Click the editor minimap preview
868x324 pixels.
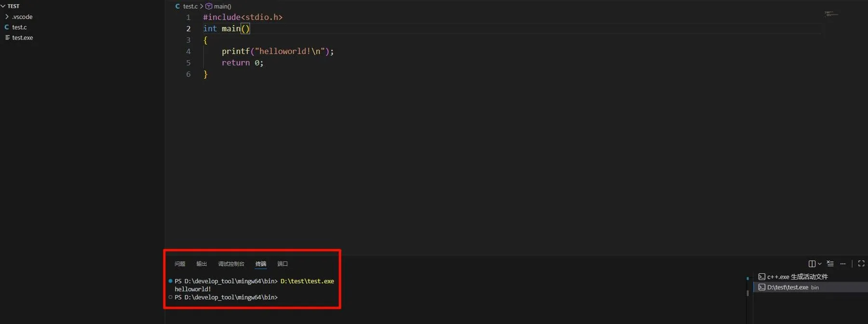pyautogui.click(x=831, y=14)
